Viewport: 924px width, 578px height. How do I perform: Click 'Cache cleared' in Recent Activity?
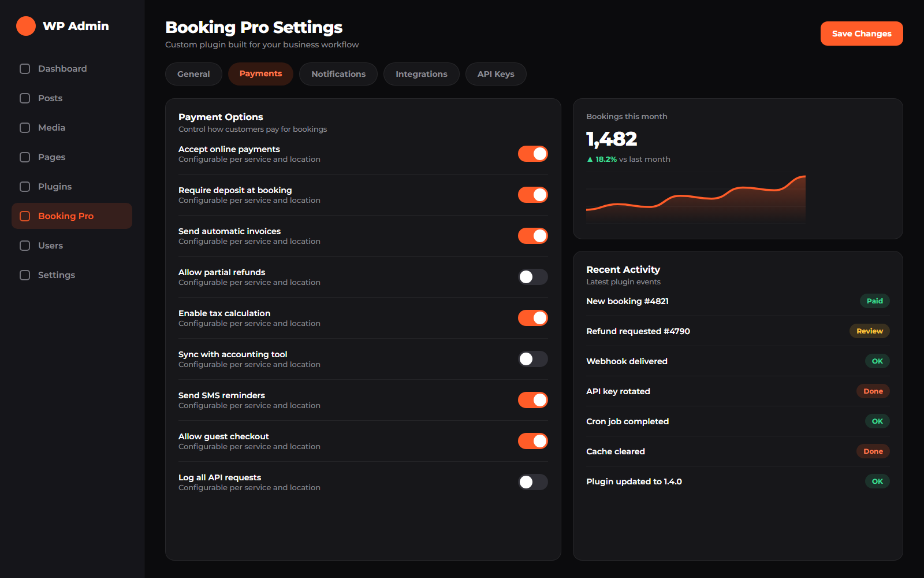click(738, 451)
